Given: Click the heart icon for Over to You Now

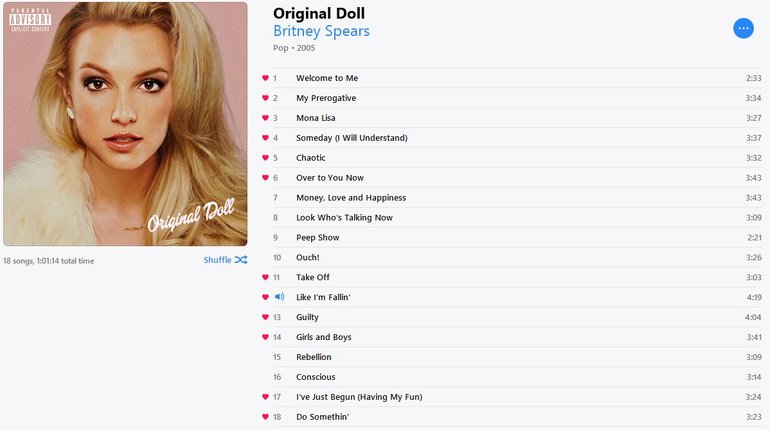Looking at the screenshot, I should tap(265, 178).
